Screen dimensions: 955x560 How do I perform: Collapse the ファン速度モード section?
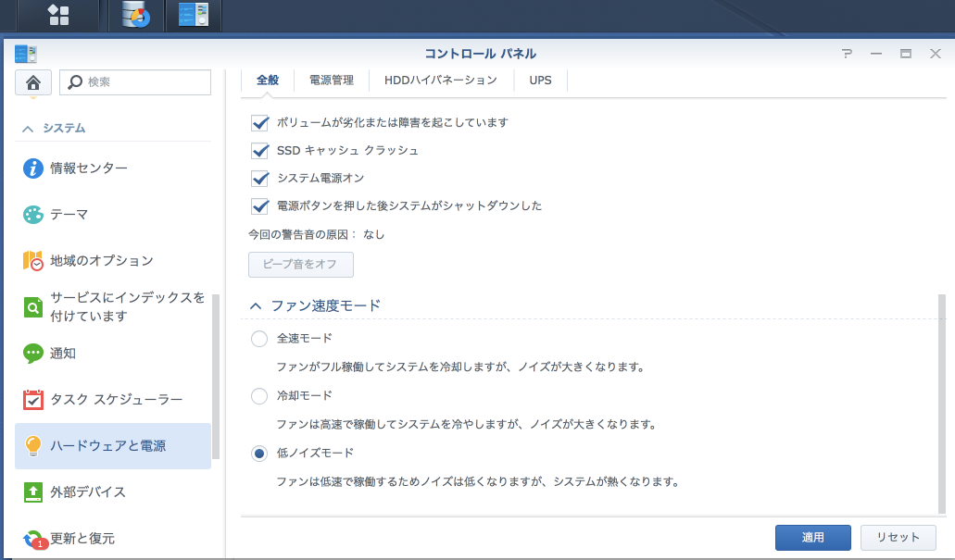256,305
